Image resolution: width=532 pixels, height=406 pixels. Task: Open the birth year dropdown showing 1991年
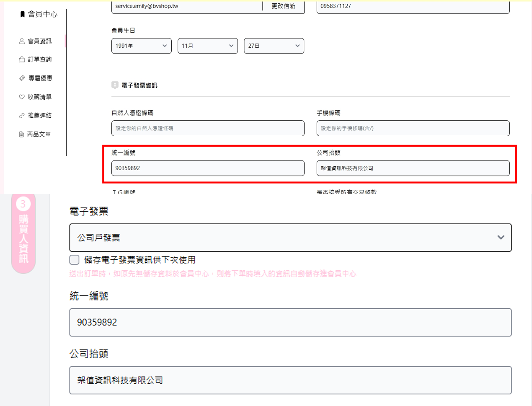142,46
